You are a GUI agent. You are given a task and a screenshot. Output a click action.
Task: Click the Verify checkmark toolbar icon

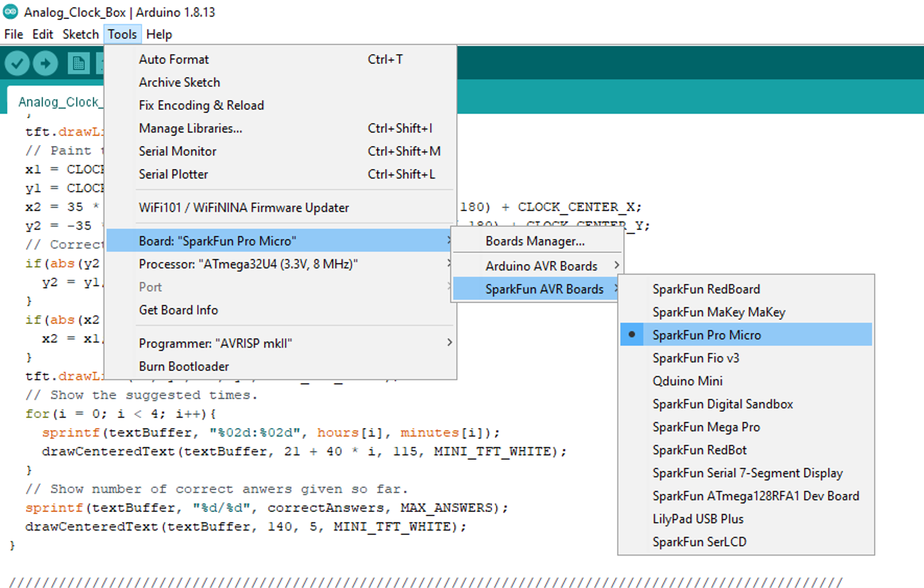[17, 63]
